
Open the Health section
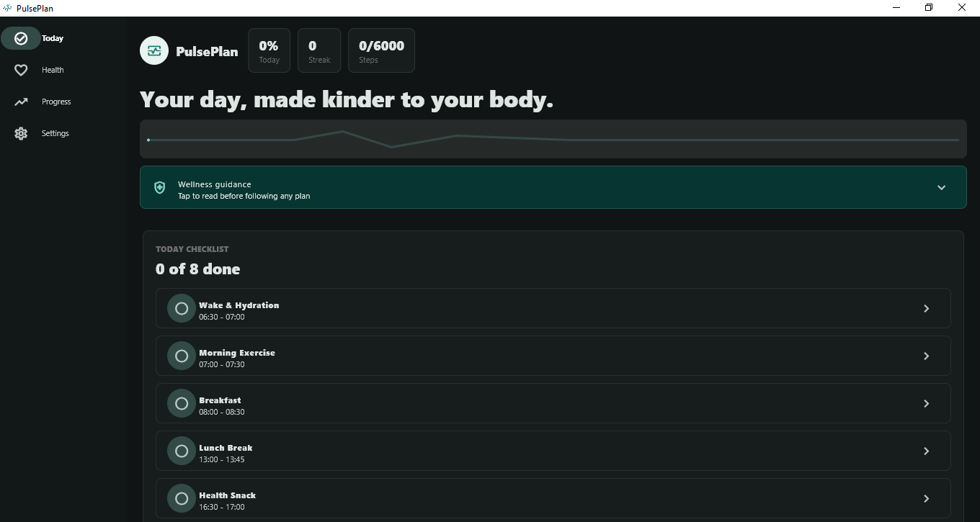point(53,70)
